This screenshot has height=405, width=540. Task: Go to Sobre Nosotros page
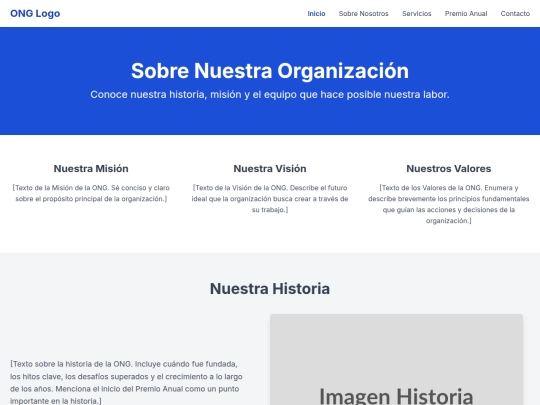coord(363,13)
